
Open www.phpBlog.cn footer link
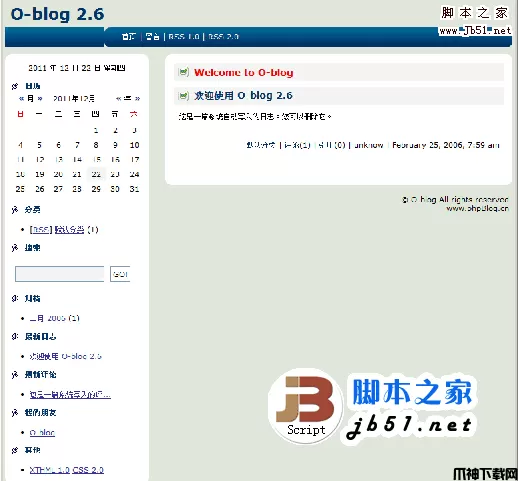coord(477,208)
